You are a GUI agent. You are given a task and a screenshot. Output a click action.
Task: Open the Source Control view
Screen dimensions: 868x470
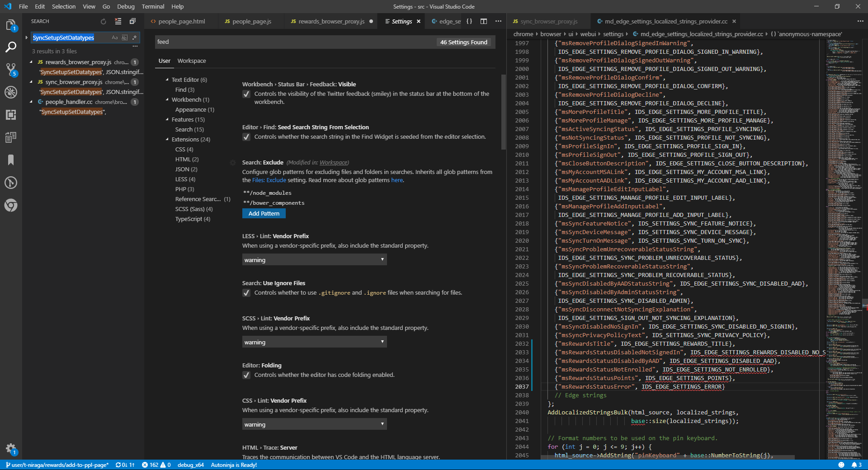point(11,70)
